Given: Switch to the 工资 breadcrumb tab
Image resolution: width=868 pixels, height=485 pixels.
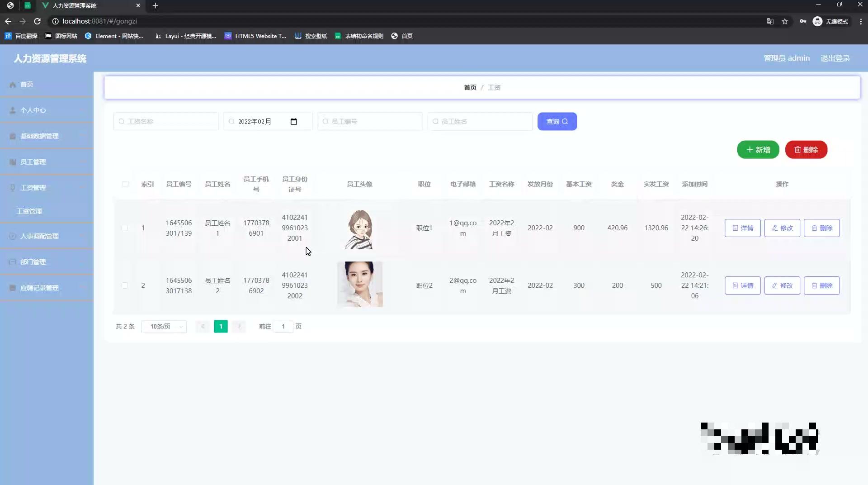Looking at the screenshot, I should (x=494, y=87).
